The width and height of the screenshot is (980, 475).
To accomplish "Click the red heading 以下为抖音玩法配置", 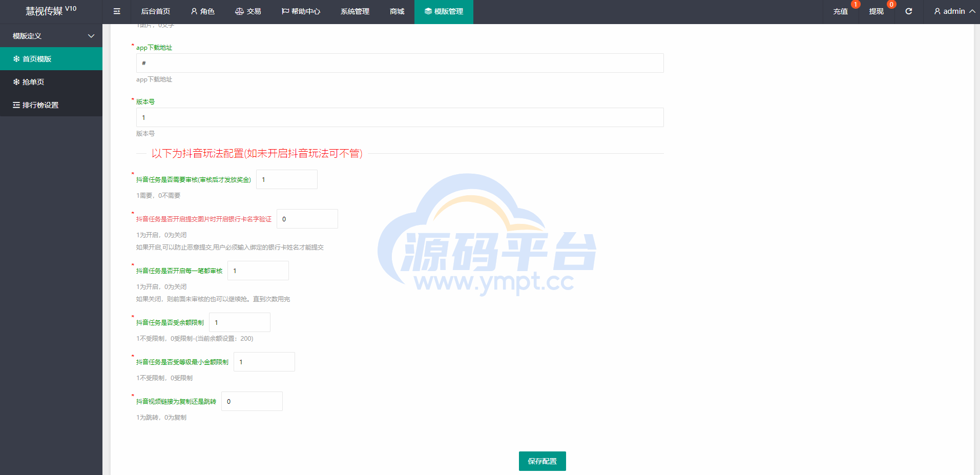I will pyautogui.click(x=257, y=153).
